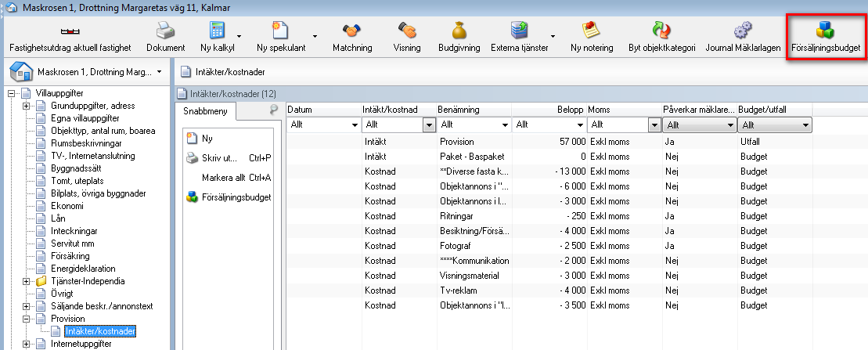Screen dimensions: 868x350
Task: Select Inteckningar in tree
Action: click(74, 231)
